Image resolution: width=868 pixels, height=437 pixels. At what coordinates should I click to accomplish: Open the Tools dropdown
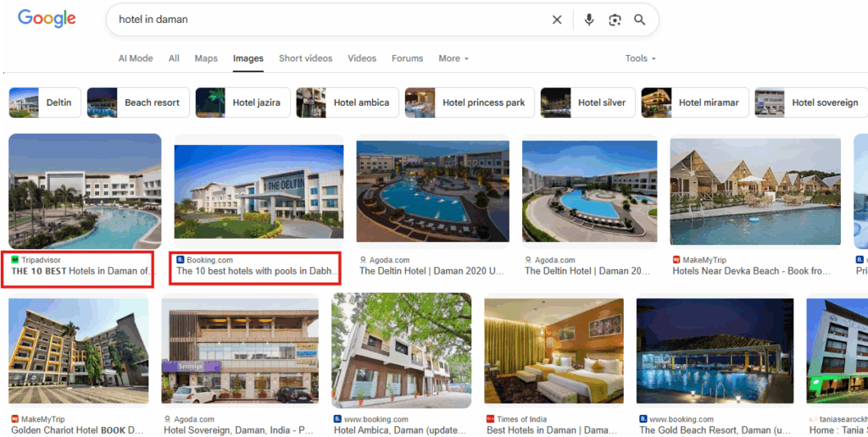pyautogui.click(x=641, y=58)
